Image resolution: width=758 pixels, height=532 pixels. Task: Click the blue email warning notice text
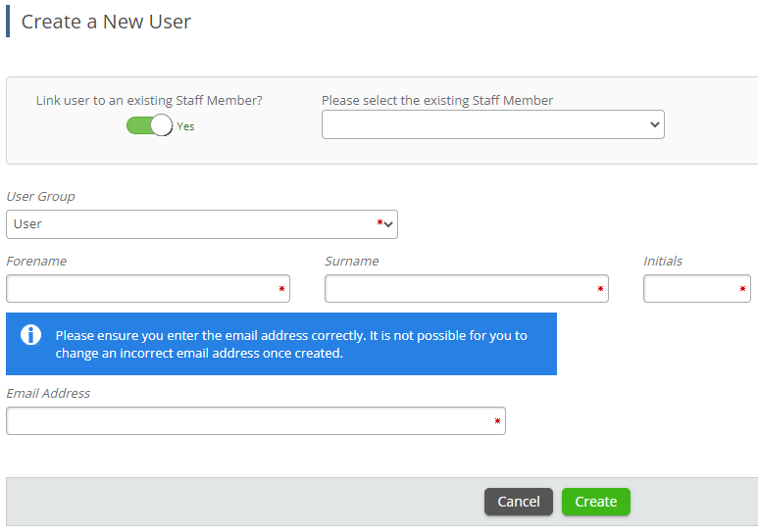291,344
